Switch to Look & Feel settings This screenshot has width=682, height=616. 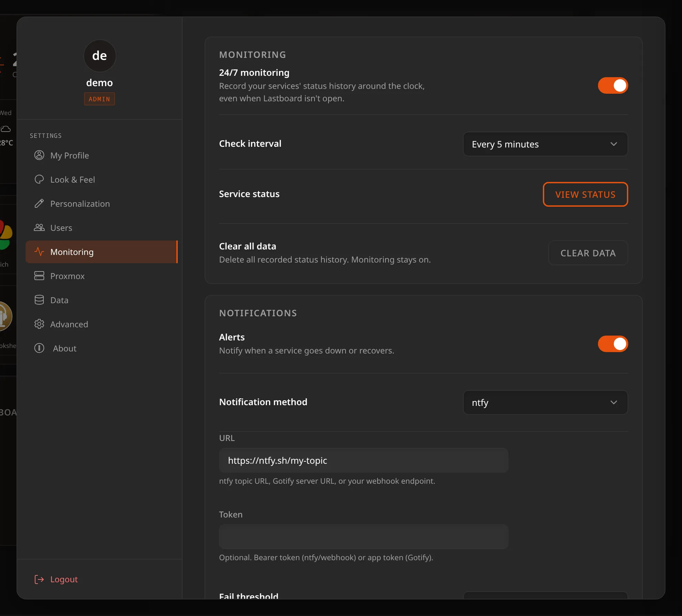click(x=102, y=179)
